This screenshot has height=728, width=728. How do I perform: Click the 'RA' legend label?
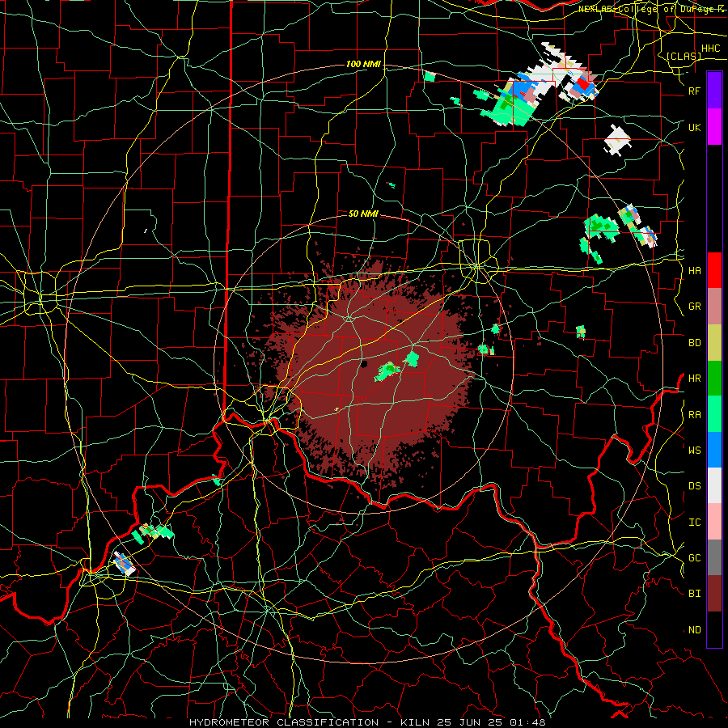pyautogui.click(x=694, y=415)
